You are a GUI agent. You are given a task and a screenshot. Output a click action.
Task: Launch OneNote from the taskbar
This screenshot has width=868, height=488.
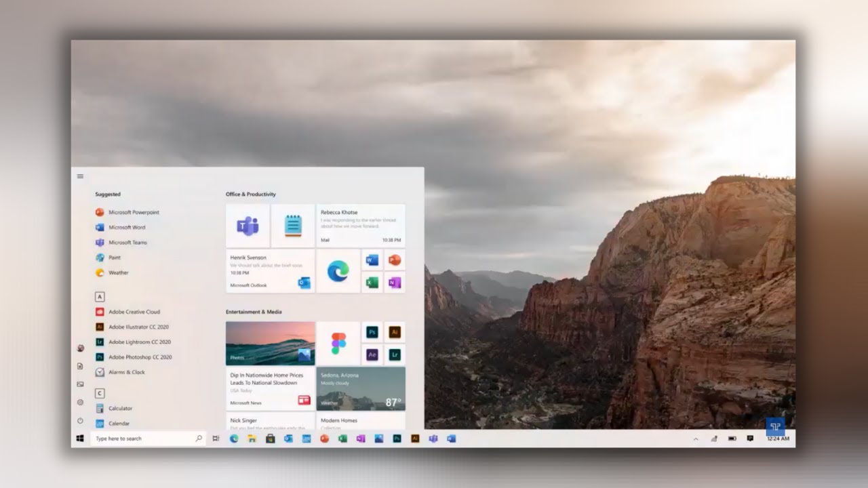pos(361,439)
